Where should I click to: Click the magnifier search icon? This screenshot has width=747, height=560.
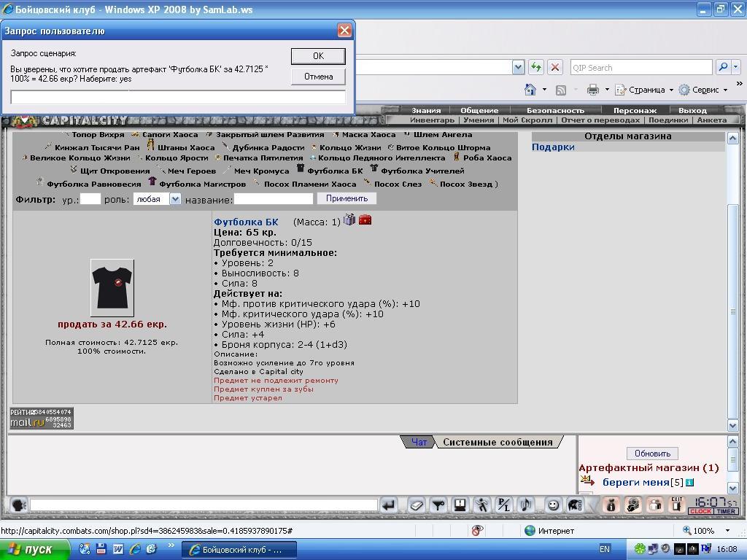[x=723, y=67]
